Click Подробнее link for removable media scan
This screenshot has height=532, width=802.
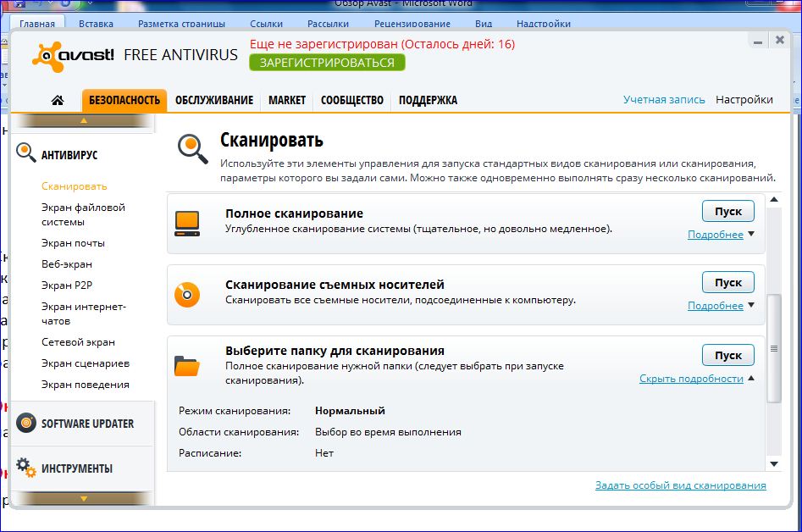[x=715, y=305]
